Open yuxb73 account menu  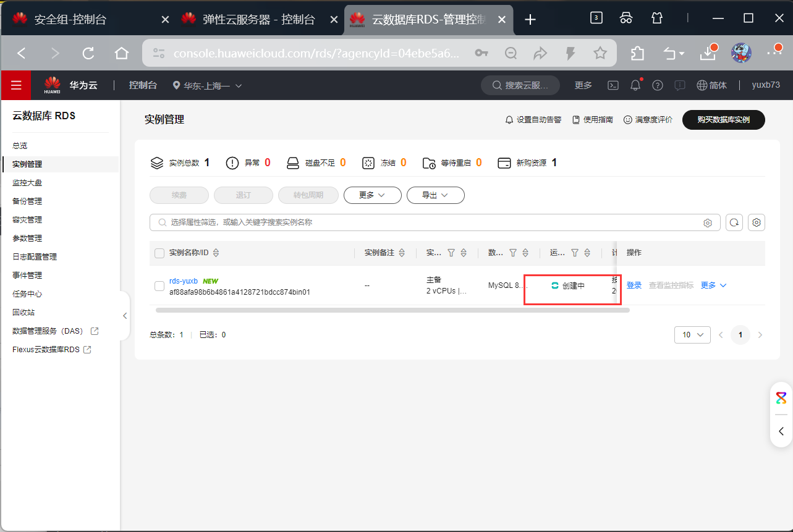[766, 85]
